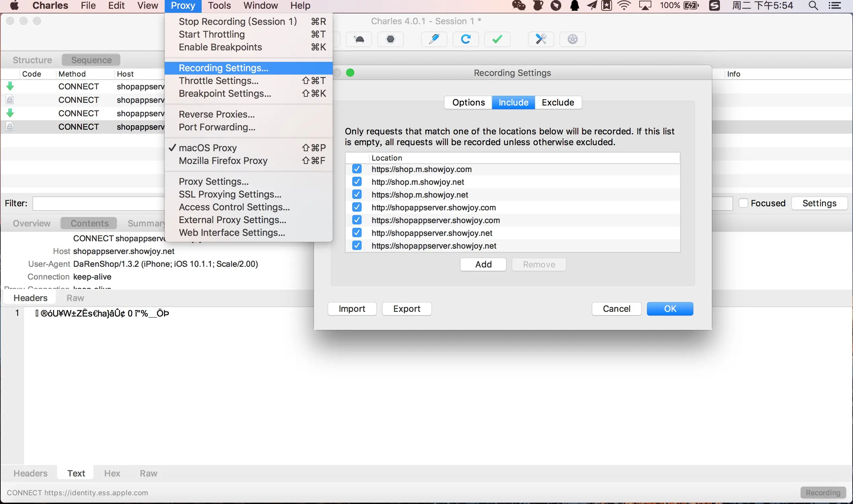
Task: Uncheck the https://shop.m.showjoy.com location
Action: 357,169
